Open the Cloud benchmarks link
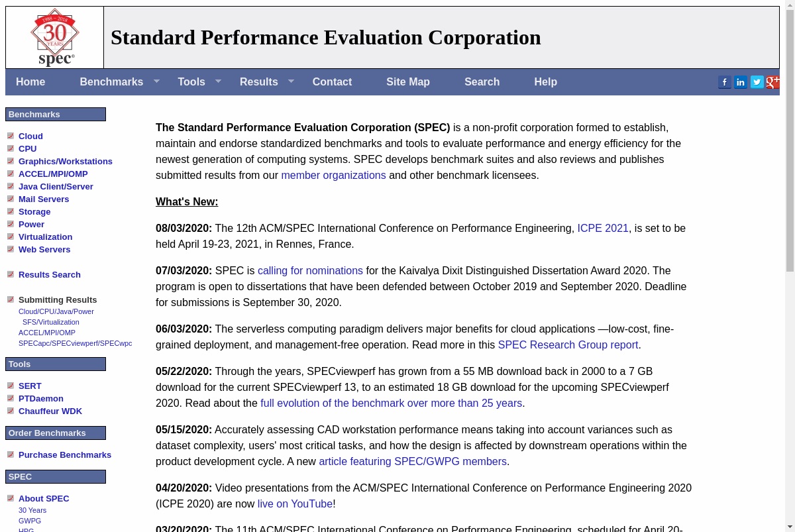This screenshot has height=532, width=795. (x=30, y=136)
